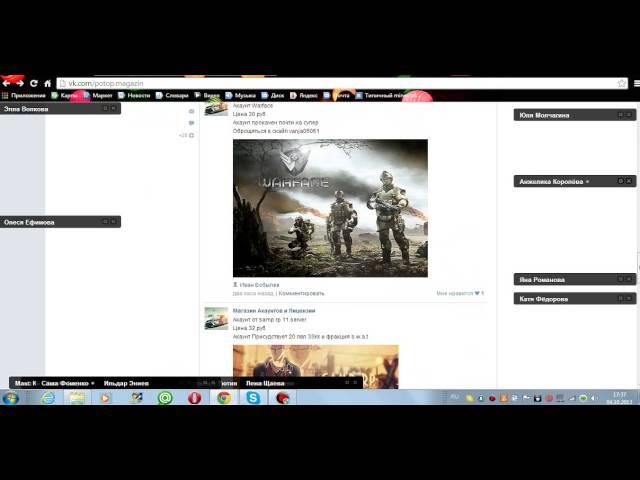
Task: Open the Видео bookmark
Action: [207, 96]
